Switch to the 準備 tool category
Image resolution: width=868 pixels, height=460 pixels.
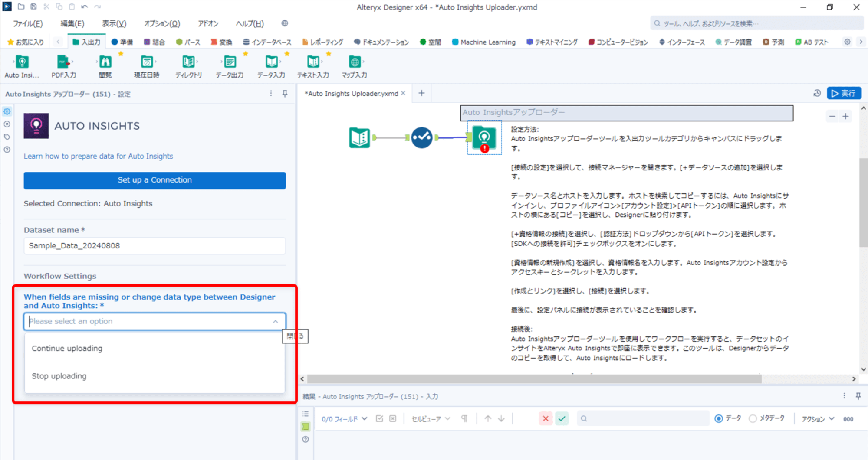tap(122, 42)
